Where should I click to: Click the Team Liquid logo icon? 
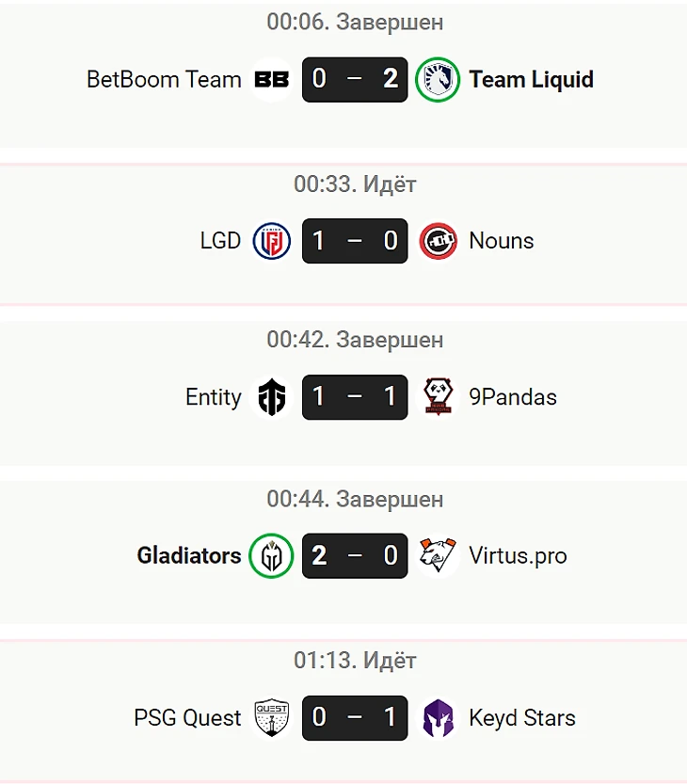438,80
